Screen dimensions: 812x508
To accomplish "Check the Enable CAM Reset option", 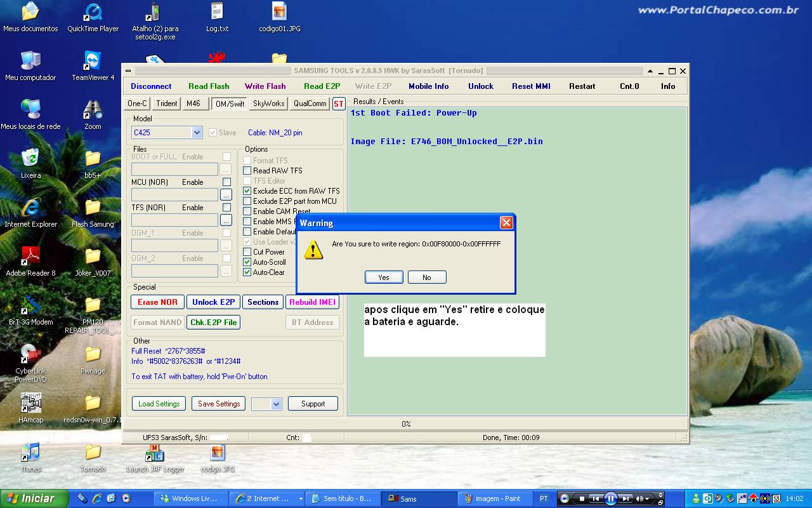I will [x=247, y=211].
